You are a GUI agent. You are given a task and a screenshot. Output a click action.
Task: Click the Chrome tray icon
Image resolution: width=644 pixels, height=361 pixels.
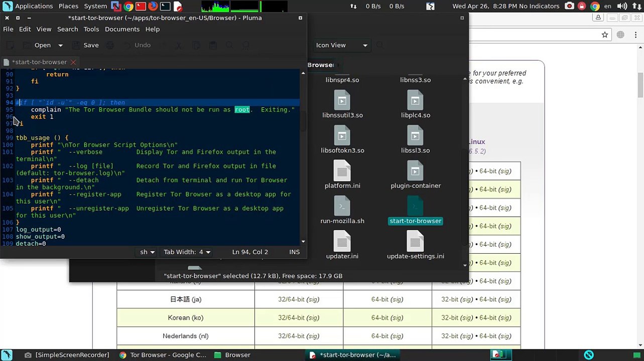tap(595, 6)
